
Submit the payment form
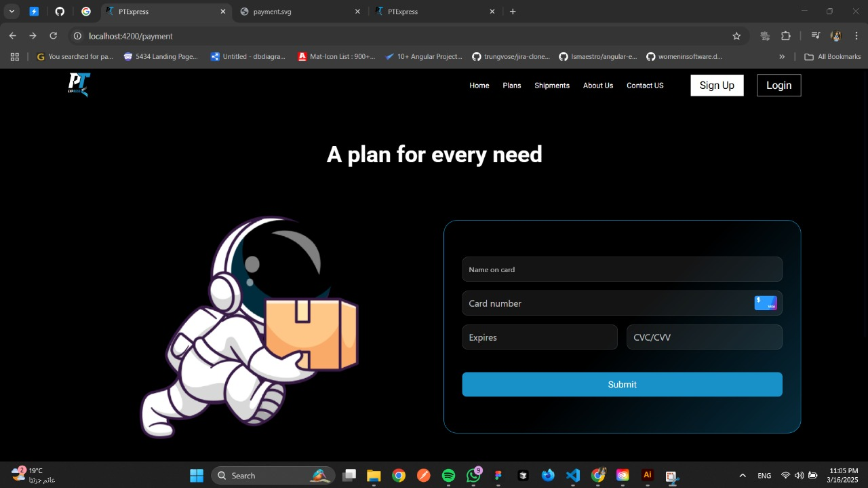click(622, 384)
